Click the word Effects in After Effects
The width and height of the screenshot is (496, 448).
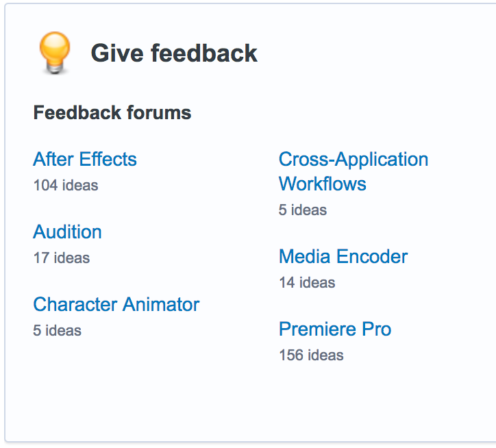[108, 159]
